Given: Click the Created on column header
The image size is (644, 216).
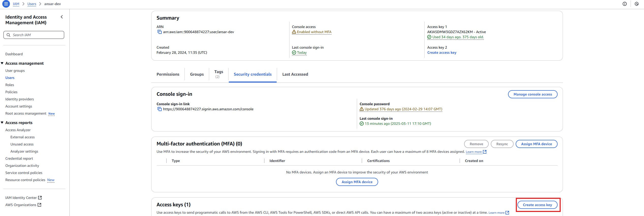Looking at the screenshot, I should click(474, 161).
